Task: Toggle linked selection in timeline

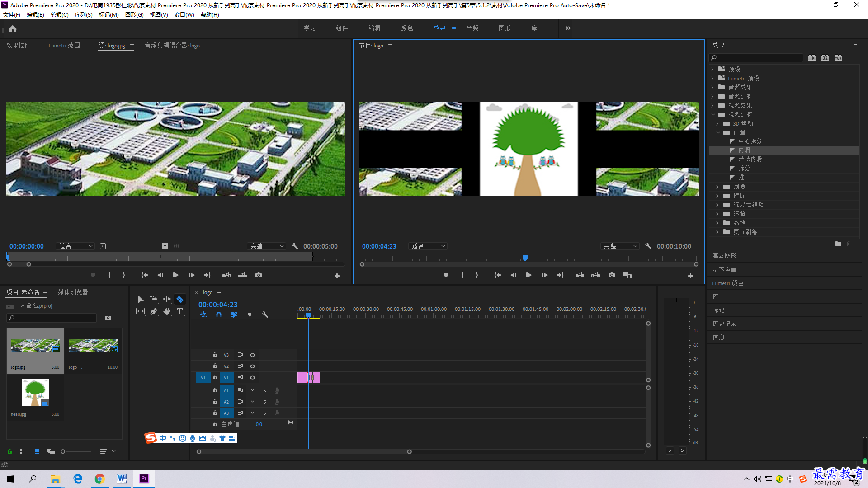Action: [x=234, y=314]
